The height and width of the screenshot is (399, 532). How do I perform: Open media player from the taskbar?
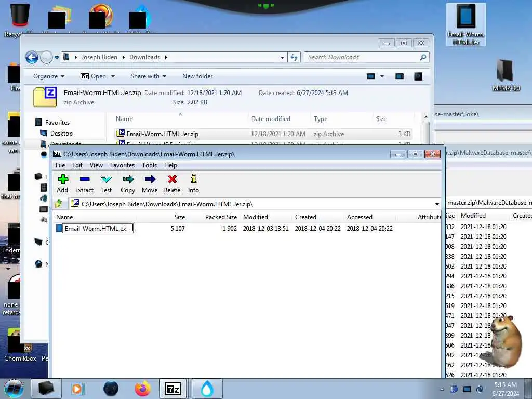pyautogui.click(x=77, y=389)
